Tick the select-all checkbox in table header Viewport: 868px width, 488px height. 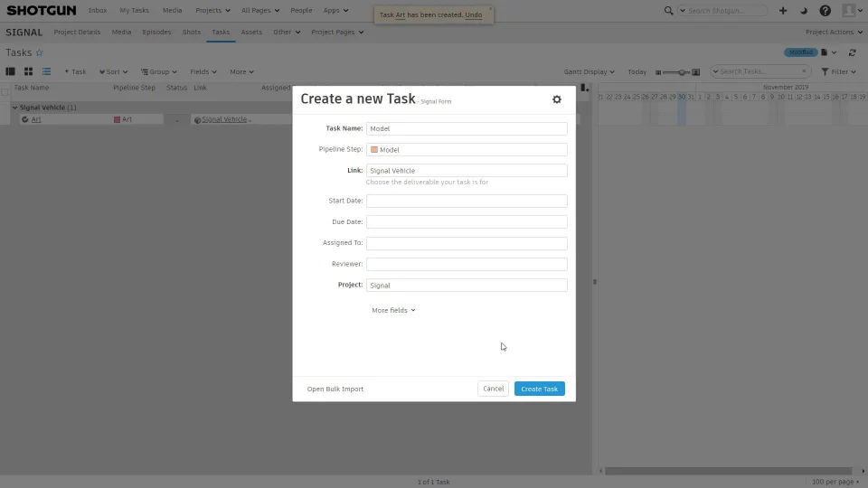5,91
